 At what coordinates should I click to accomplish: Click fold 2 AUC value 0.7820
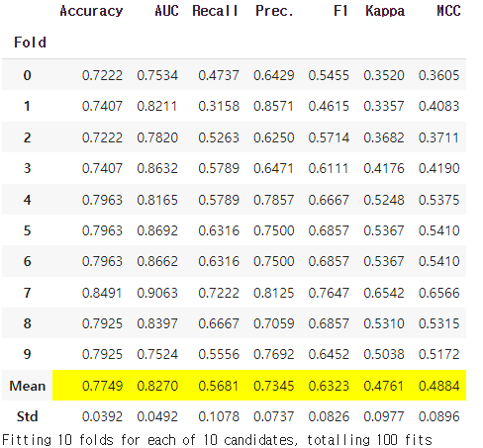tap(157, 137)
